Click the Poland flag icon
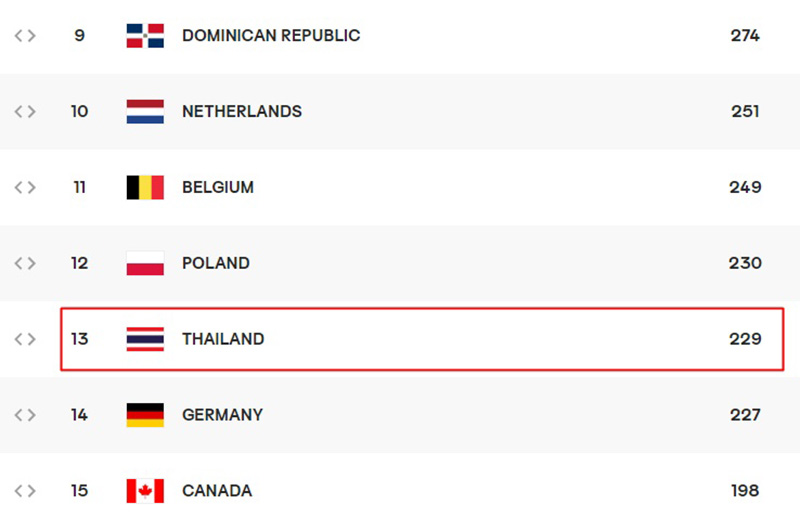This screenshot has width=800, height=517. 145,264
